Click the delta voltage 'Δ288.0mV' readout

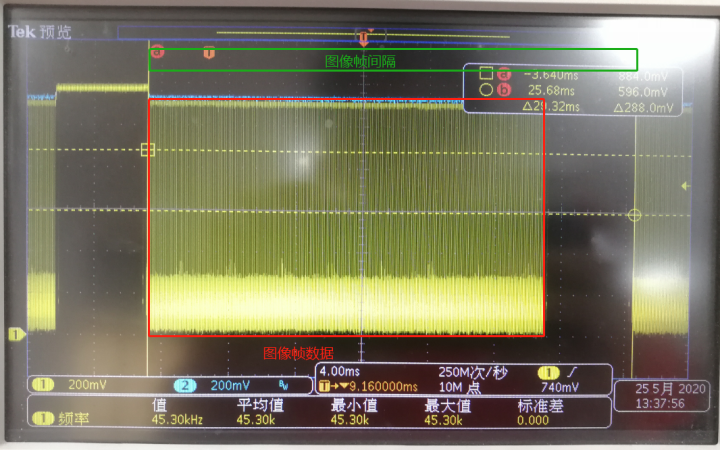pos(643,108)
